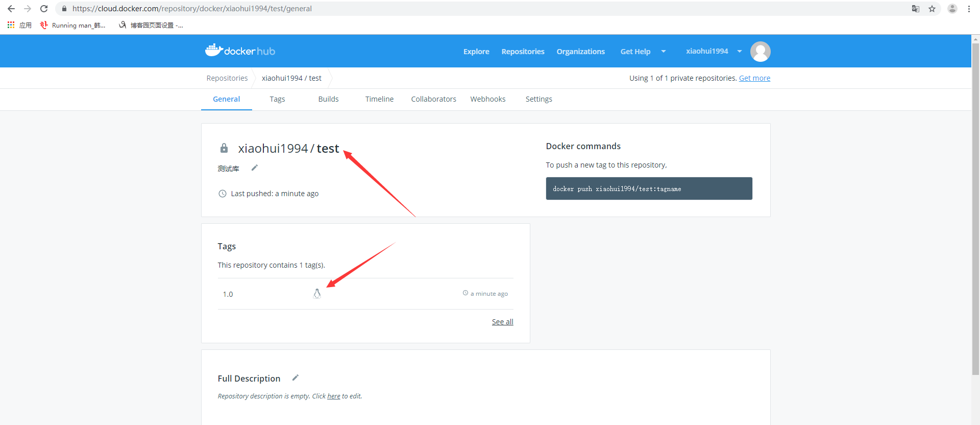This screenshot has height=425, width=980.
Task: Click the 测试库 short description text
Action: 228,169
